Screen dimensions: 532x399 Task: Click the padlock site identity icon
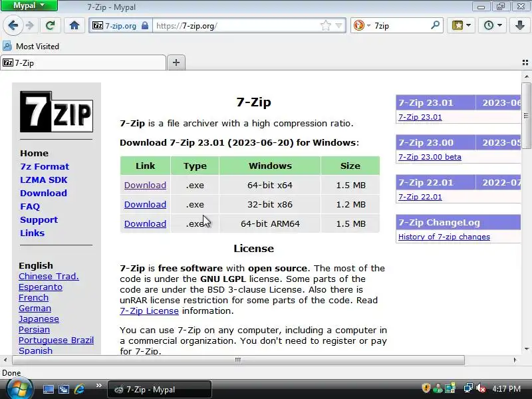145,25
